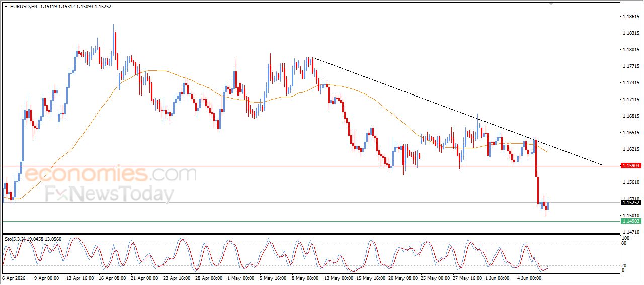Click the 1.14710 price axis label
Viewport: 644px width, 285px height.
pyautogui.click(x=630, y=232)
